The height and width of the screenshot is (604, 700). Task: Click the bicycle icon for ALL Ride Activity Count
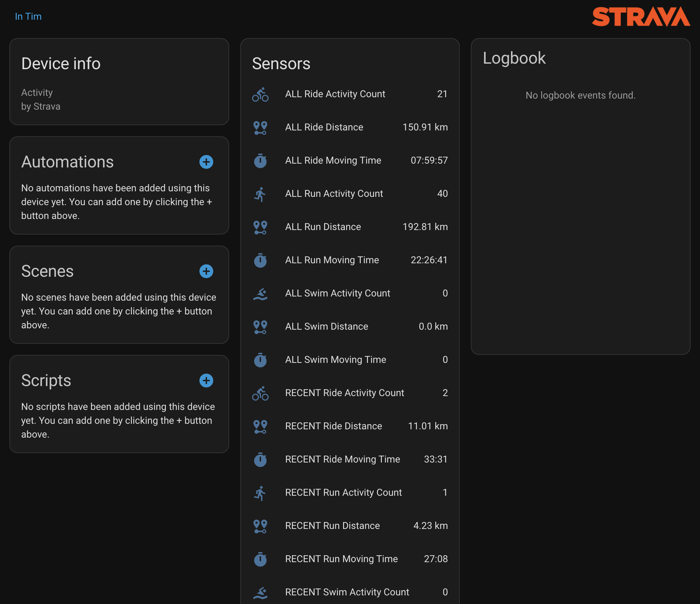(260, 94)
